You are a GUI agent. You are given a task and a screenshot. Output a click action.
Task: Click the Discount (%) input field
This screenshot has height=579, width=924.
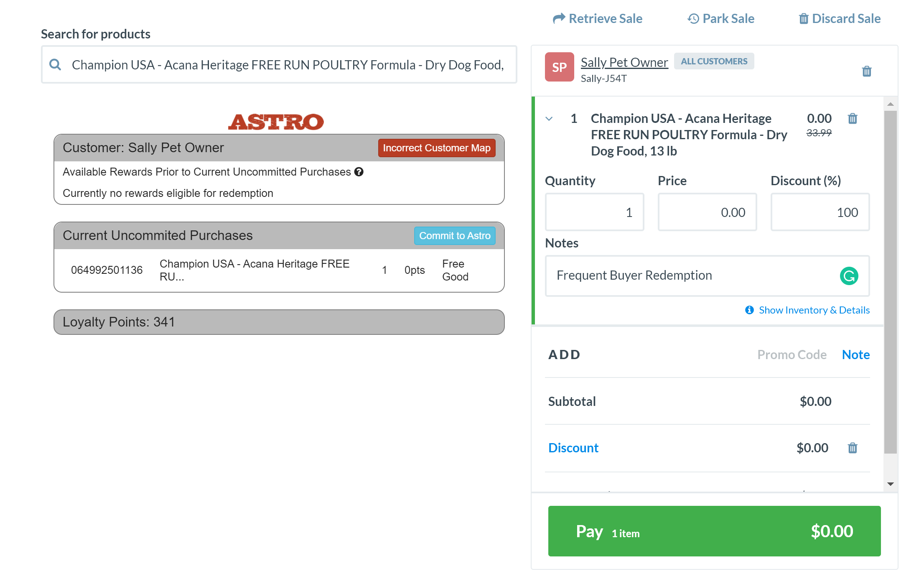[x=820, y=212]
